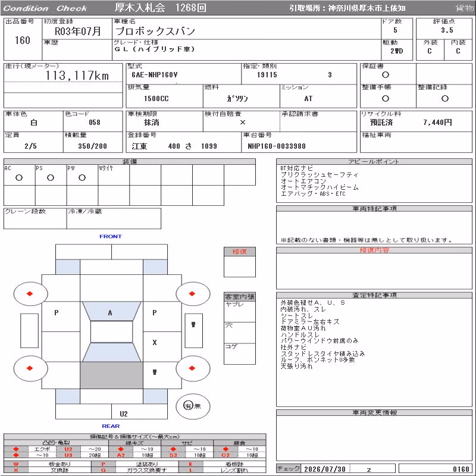The height and width of the screenshot is (476, 476).
Task: Click the auction name 厚木入札会 1268回
Action: click(160, 8)
